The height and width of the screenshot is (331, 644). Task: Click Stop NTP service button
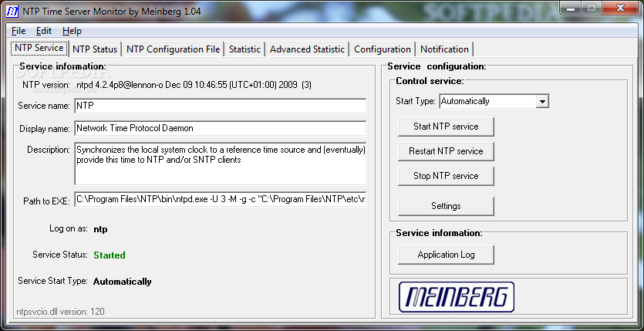(x=446, y=176)
